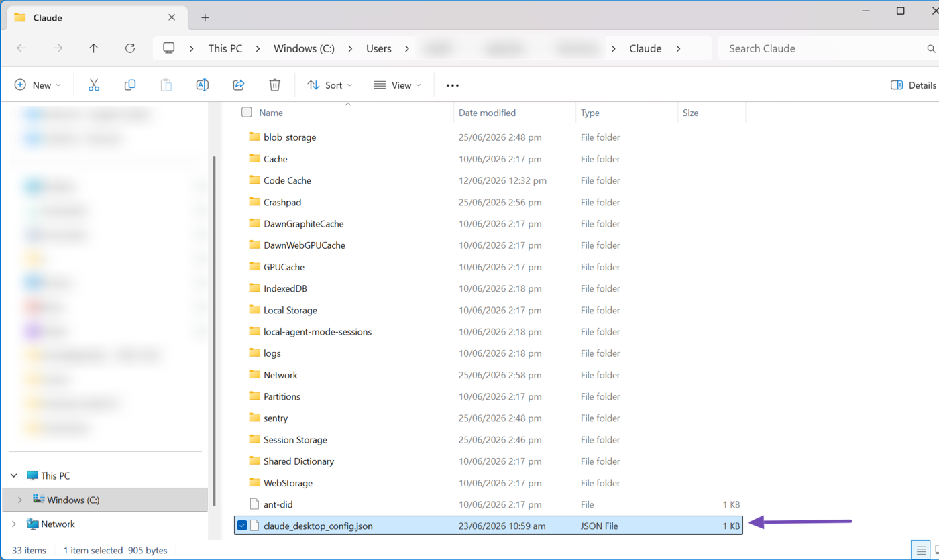Toggle the Details pane button
The image size is (939, 560).
(913, 85)
